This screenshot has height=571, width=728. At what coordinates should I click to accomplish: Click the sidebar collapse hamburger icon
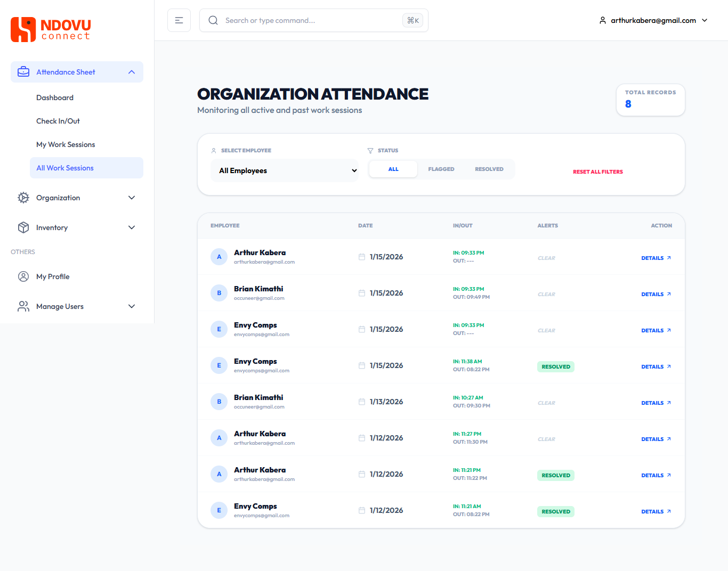point(179,20)
